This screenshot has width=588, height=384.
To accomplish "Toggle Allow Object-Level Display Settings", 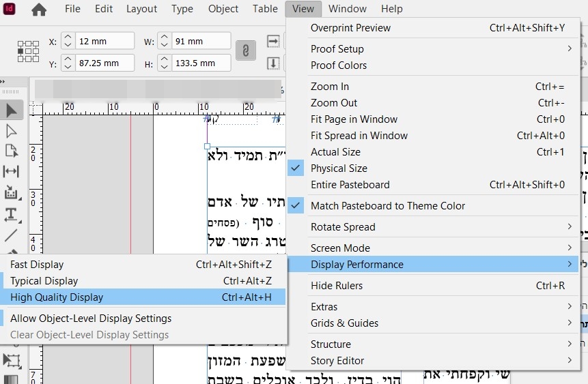I will click(143, 319).
